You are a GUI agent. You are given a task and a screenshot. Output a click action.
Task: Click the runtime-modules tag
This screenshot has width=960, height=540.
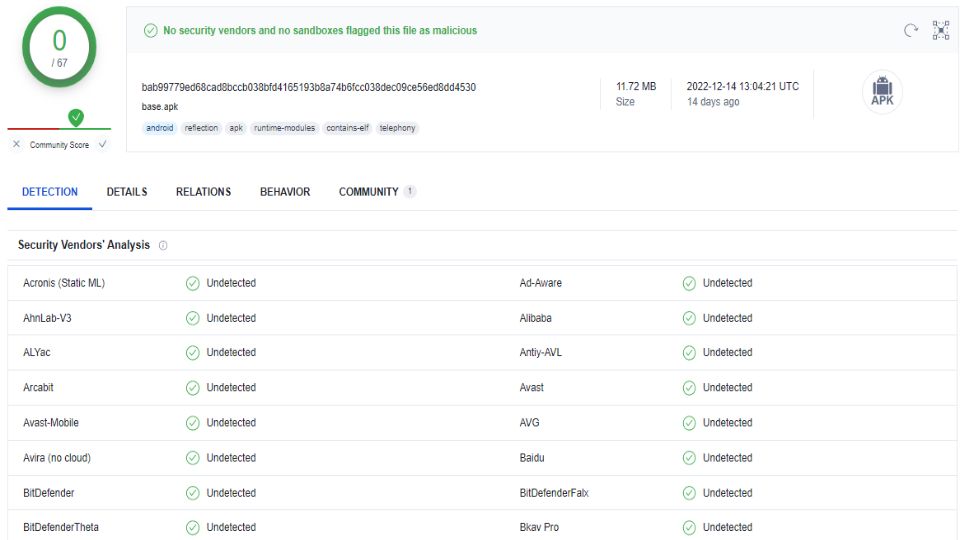285,128
